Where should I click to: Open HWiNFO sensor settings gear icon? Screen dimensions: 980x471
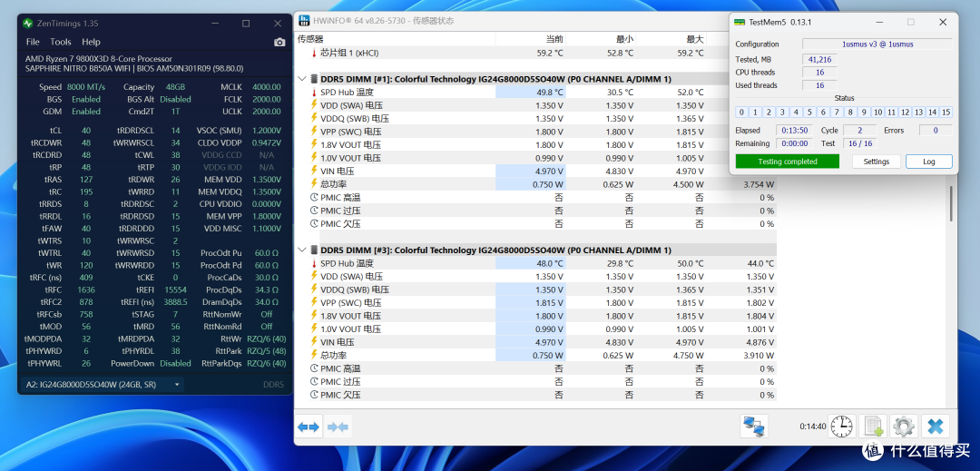[904, 427]
